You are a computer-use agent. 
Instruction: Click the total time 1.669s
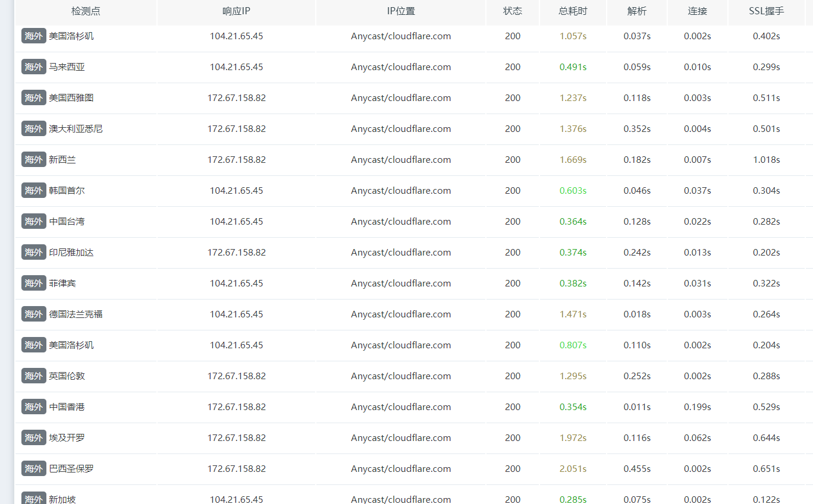(573, 160)
